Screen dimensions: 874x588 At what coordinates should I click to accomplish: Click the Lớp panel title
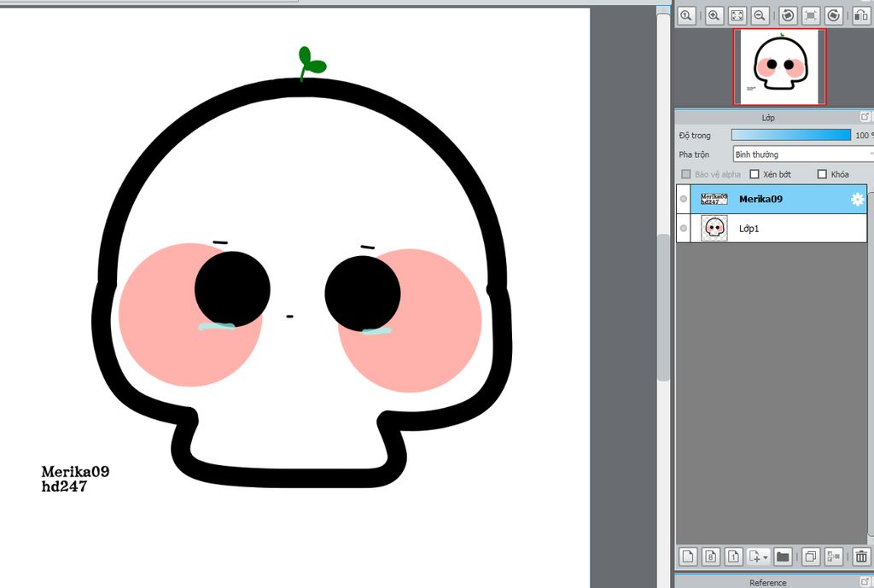pos(768,118)
